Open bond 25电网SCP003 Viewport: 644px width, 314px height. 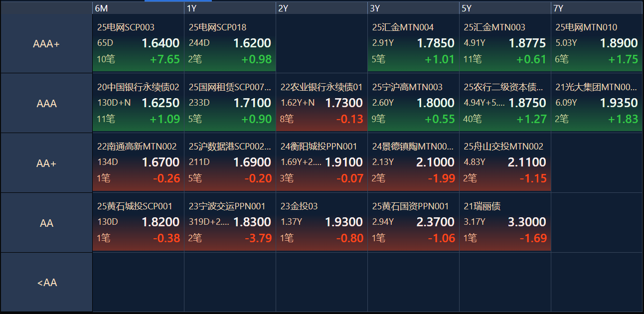coord(126,27)
